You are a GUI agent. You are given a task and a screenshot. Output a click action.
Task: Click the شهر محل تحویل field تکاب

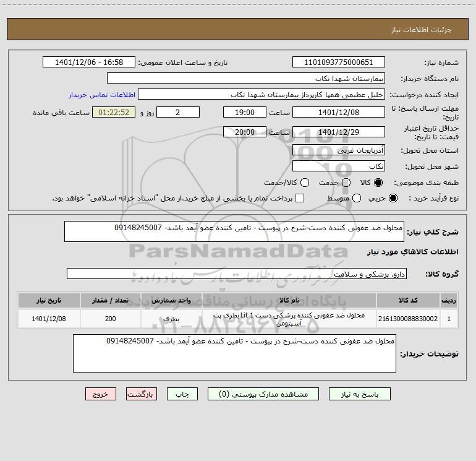339,166
